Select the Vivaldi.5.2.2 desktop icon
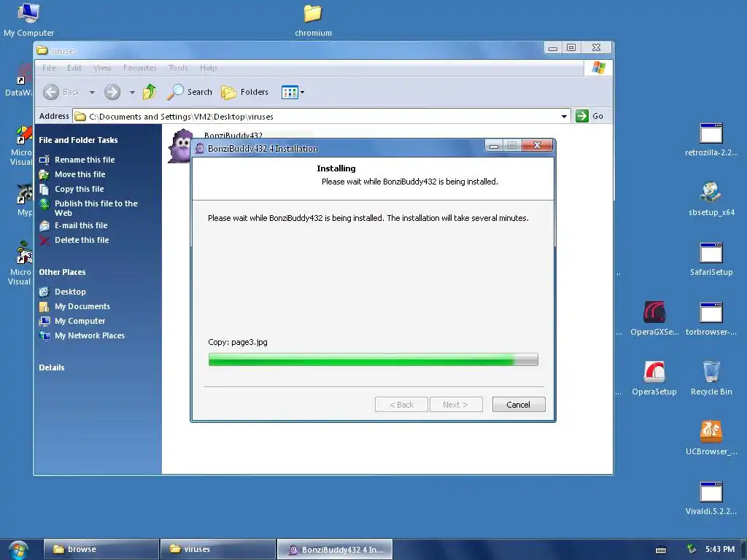 click(x=711, y=498)
